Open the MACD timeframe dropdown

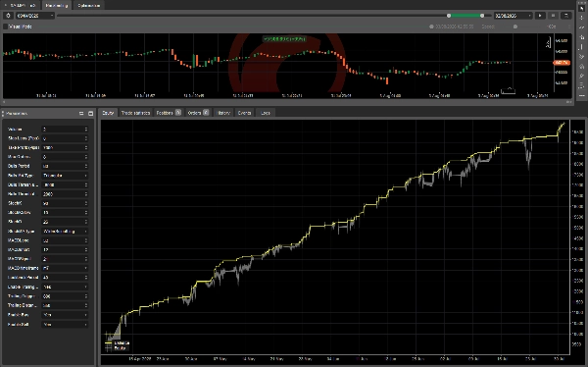click(65, 268)
